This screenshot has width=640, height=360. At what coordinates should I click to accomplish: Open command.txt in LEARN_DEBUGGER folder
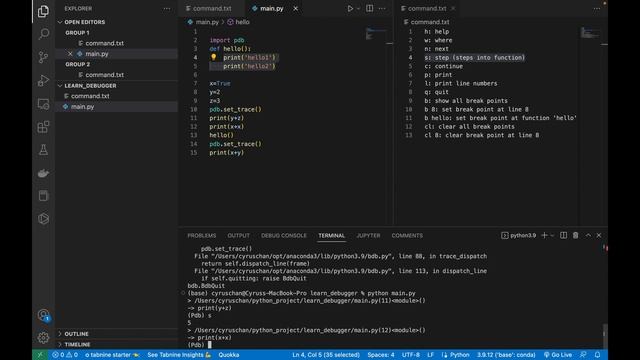[90, 96]
